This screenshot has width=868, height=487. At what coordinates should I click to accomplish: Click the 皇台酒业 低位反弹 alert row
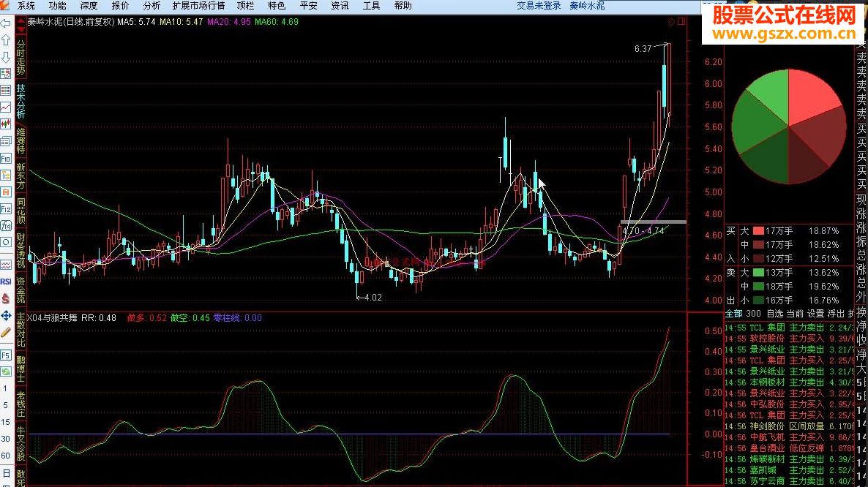790,448
